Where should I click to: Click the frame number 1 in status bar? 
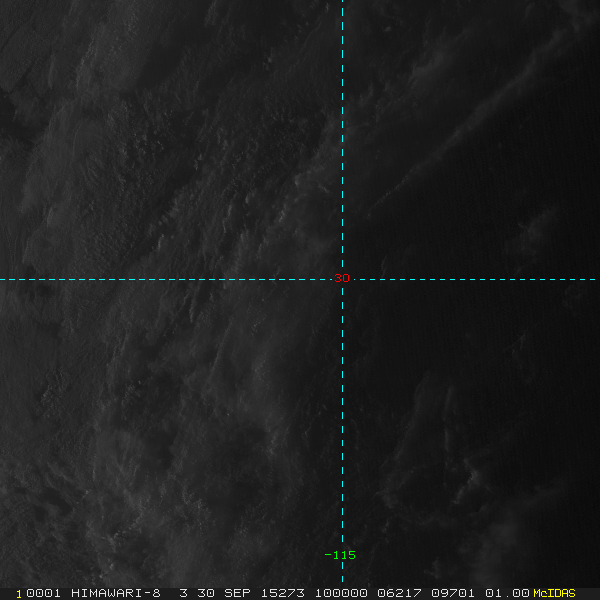tap(19, 594)
